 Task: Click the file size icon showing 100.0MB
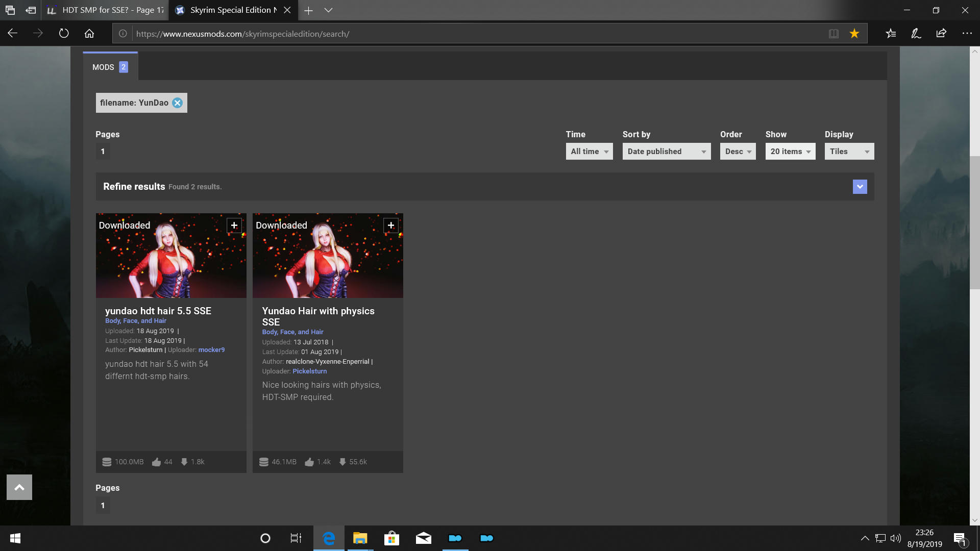[107, 462]
